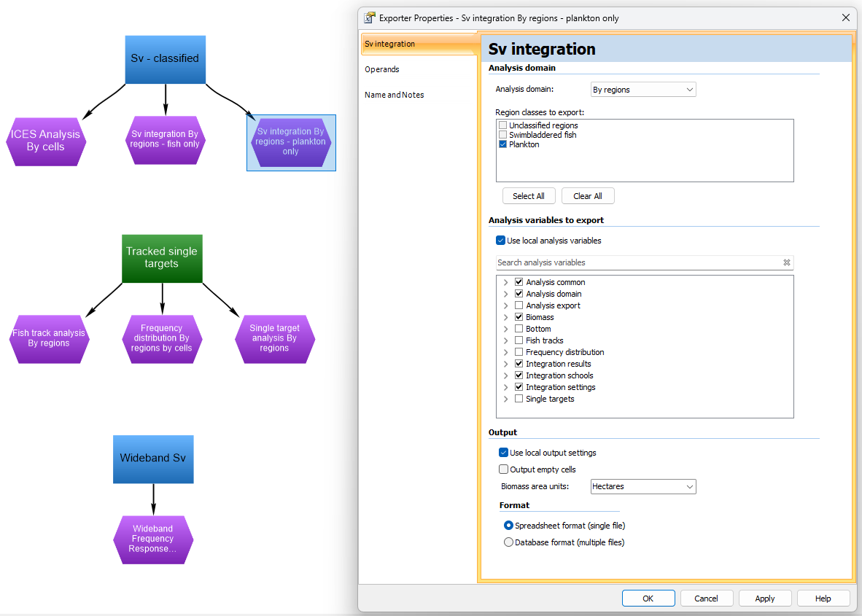
Task: Check the Single targets variable group
Action: pos(519,398)
